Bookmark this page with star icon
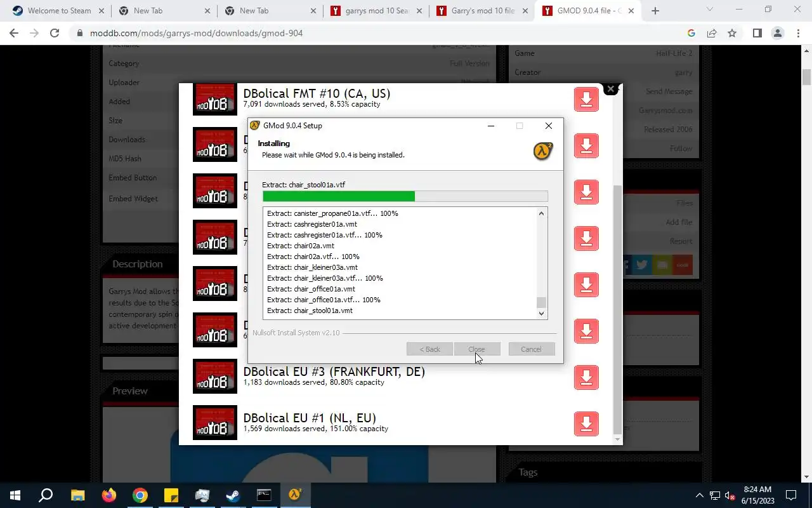812x508 pixels. 732,33
